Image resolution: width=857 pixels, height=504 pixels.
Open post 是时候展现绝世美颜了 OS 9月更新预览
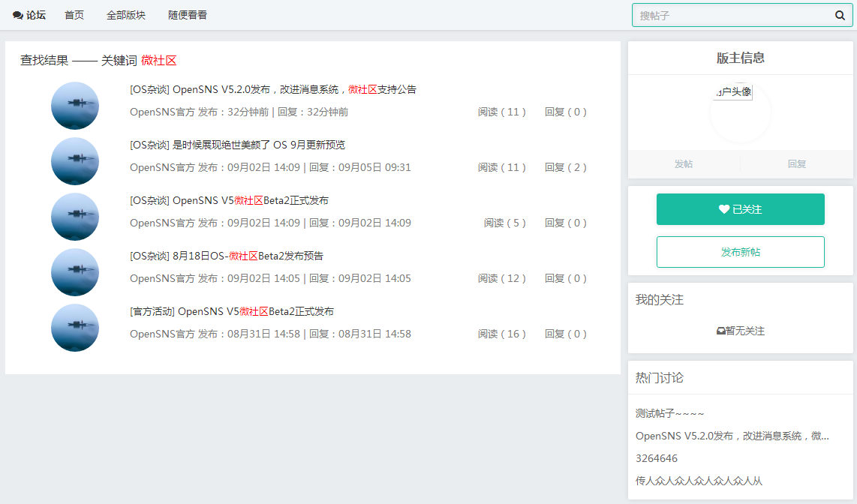pos(237,145)
